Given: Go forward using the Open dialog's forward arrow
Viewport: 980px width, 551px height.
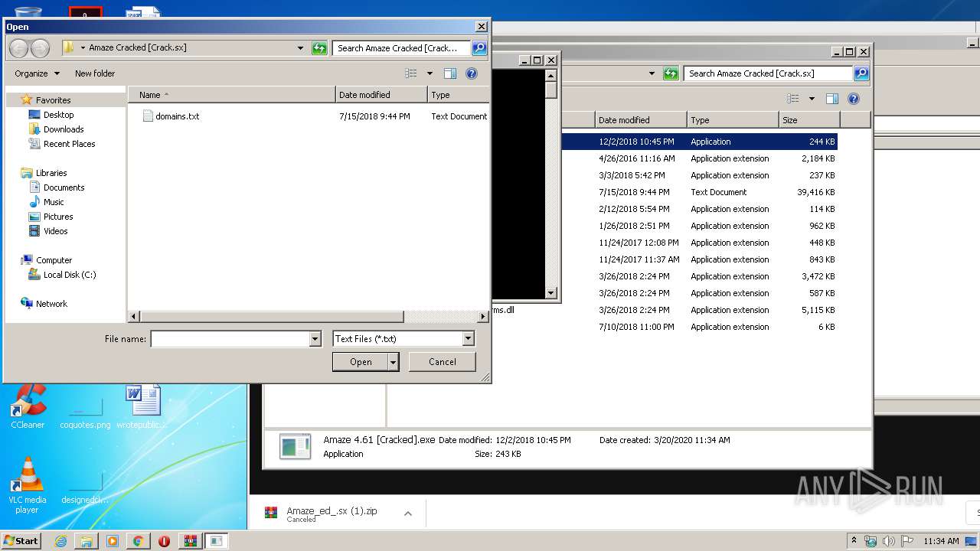Looking at the screenshot, I should tap(40, 48).
